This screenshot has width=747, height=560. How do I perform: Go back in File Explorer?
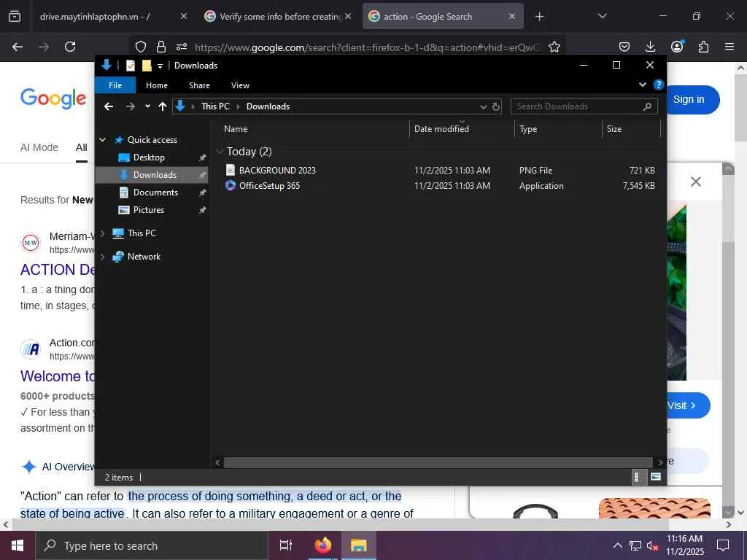(x=109, y=106)
